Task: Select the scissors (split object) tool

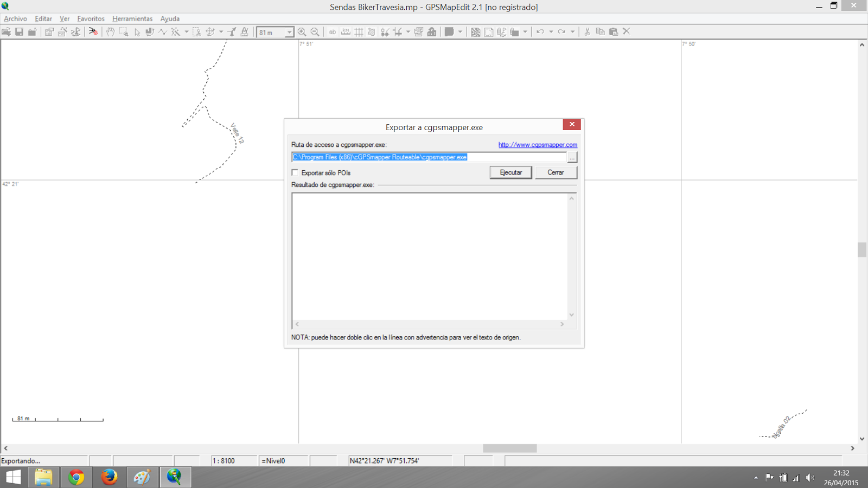Action: (195, 31)
